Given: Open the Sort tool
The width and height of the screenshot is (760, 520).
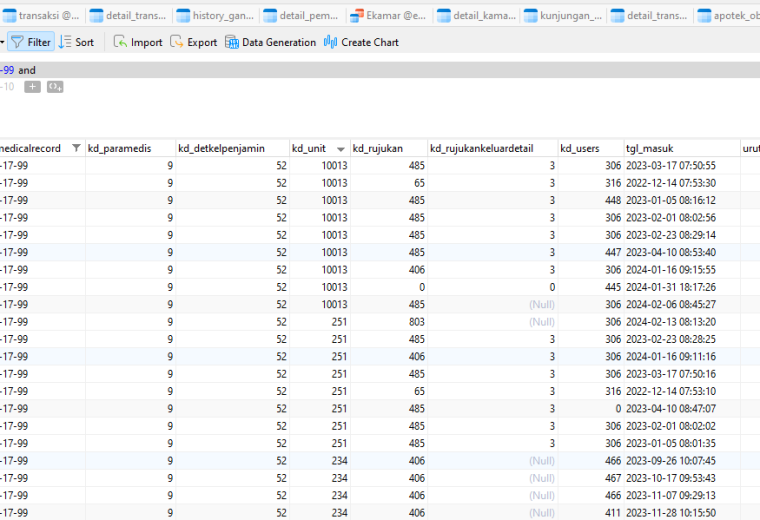Looking at the screenshot, I should 76,42.
